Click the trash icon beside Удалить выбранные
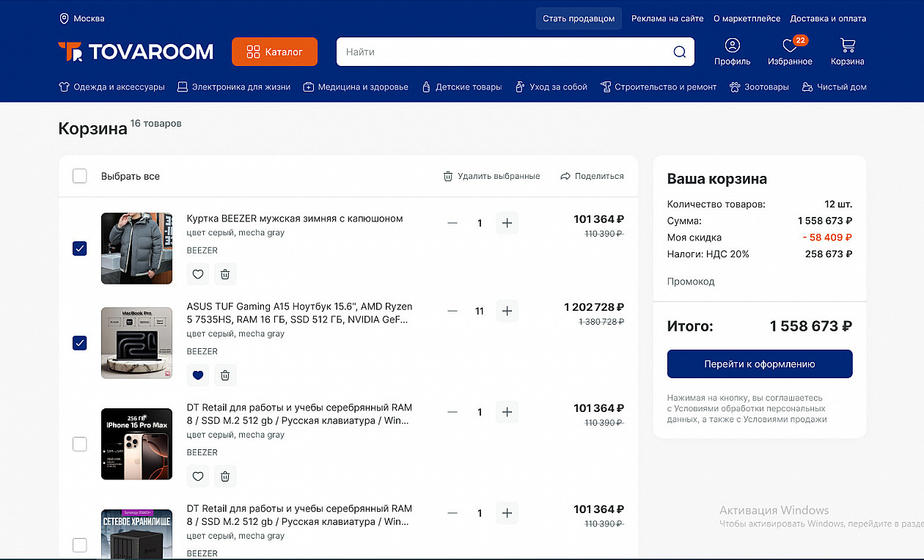 point(448,176)
